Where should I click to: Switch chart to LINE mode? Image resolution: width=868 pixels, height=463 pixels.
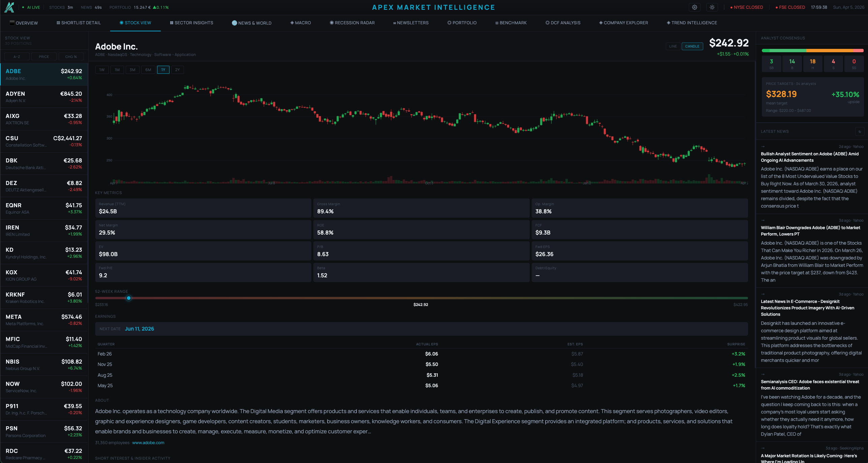tap(673, 47)
